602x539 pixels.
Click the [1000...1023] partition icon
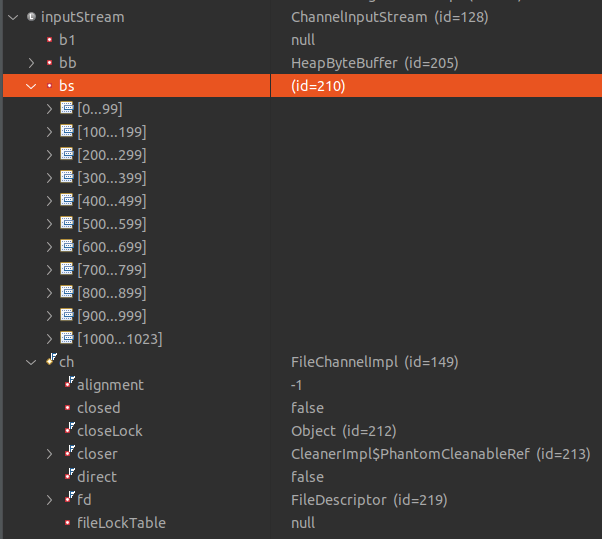pyautogui.click(x=67, y=338)
